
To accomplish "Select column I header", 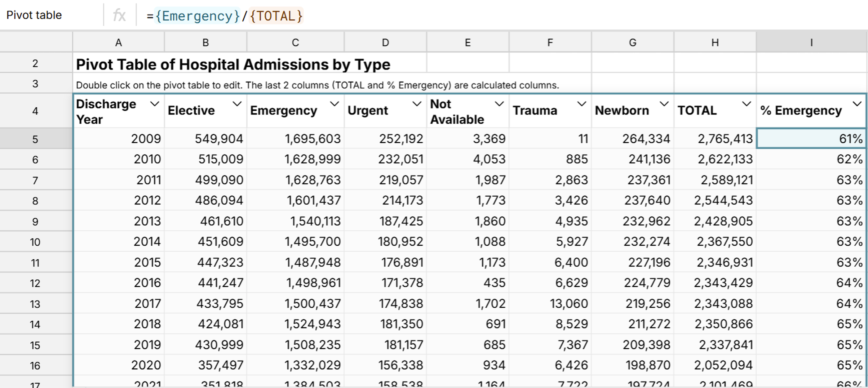I will 812,42.
